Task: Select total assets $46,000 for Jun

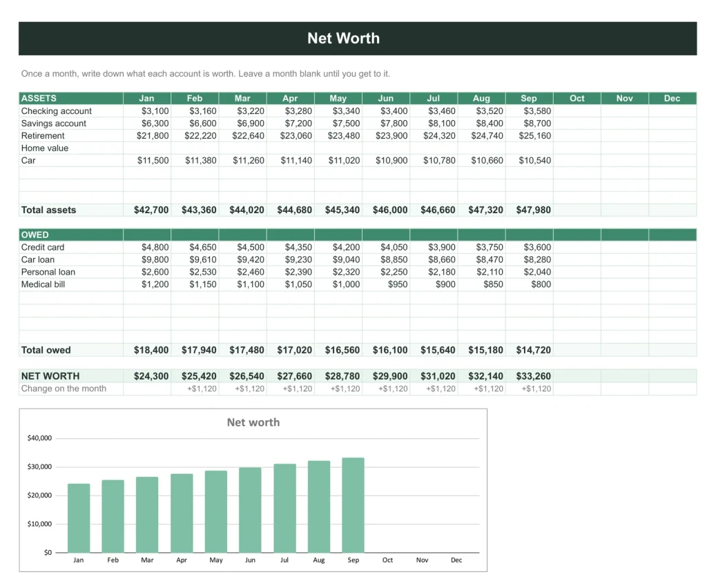Action: click(x=386, y=210)
